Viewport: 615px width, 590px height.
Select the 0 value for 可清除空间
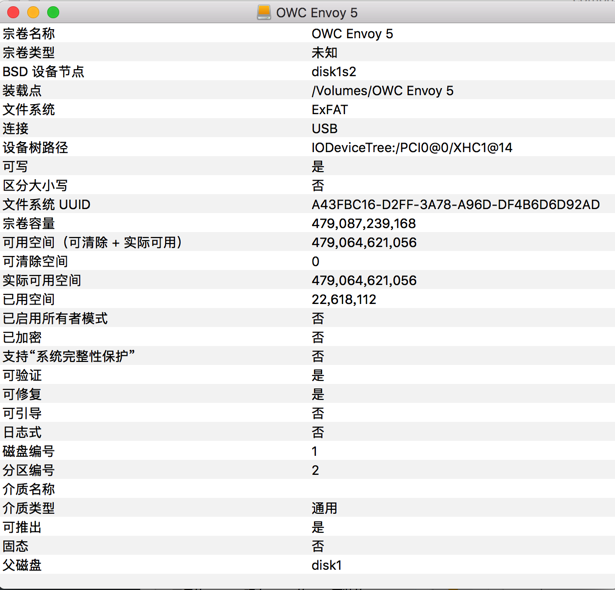[x=315, y=262]
